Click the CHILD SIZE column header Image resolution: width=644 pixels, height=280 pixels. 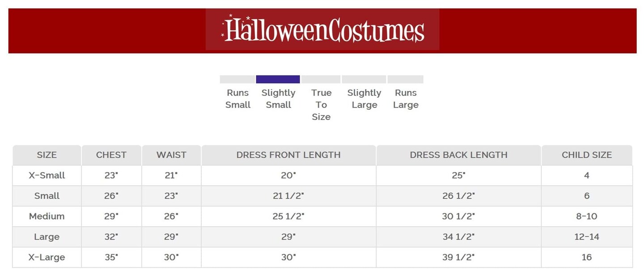(x=587, y=155)
